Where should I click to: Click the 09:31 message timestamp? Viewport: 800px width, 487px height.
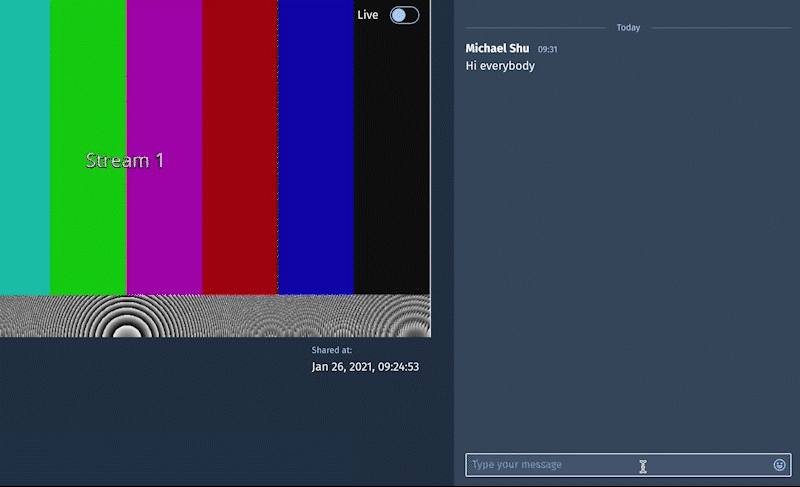pos(548,49)
